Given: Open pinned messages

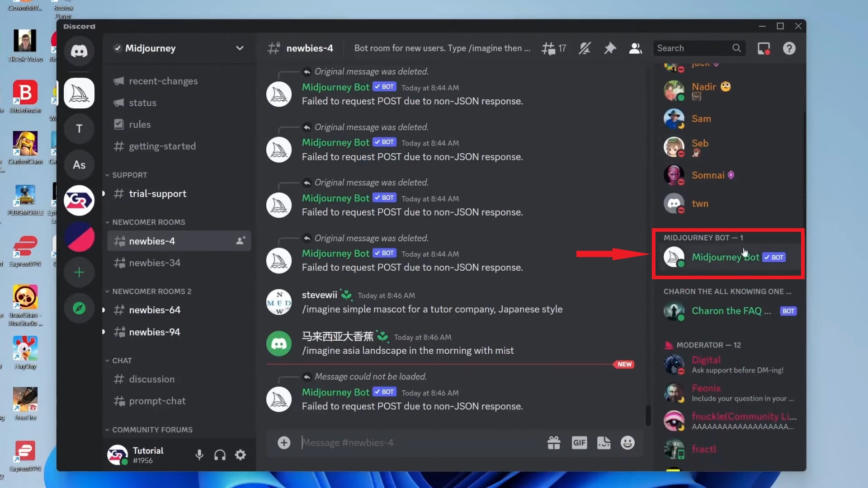Looking at the screenshot, I should [x=610, y=48].
